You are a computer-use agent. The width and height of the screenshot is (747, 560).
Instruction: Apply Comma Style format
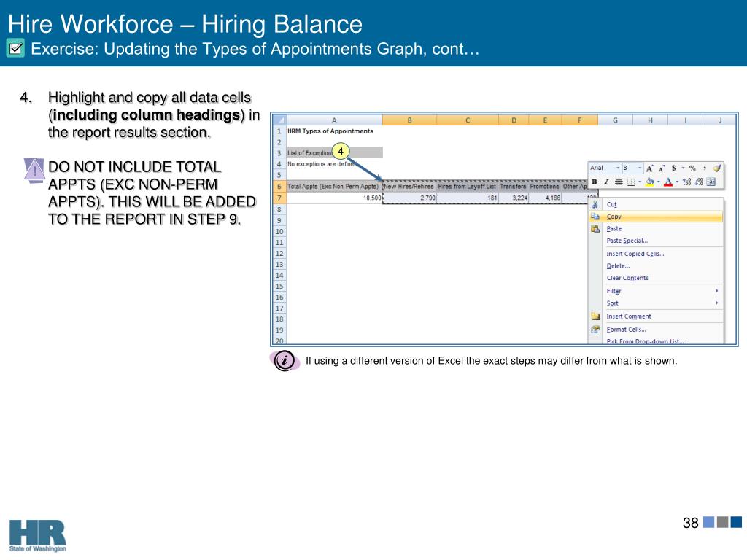704,168
